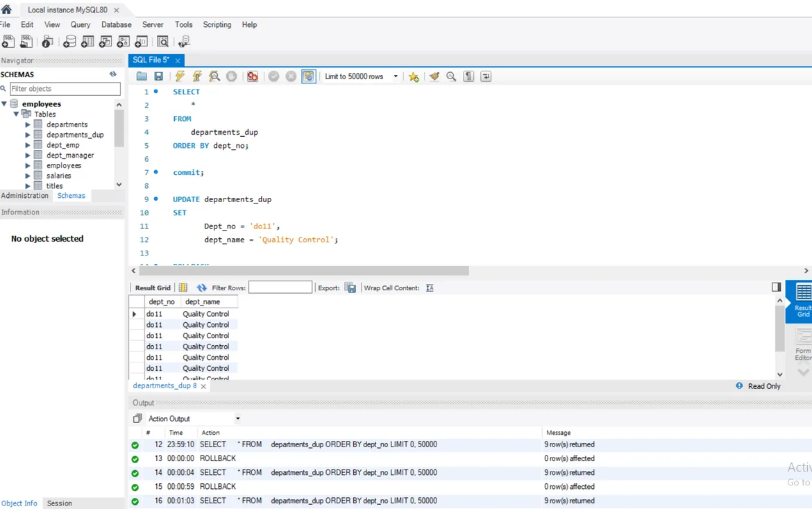Toggle Wrap Cell Content

(430, 287)
